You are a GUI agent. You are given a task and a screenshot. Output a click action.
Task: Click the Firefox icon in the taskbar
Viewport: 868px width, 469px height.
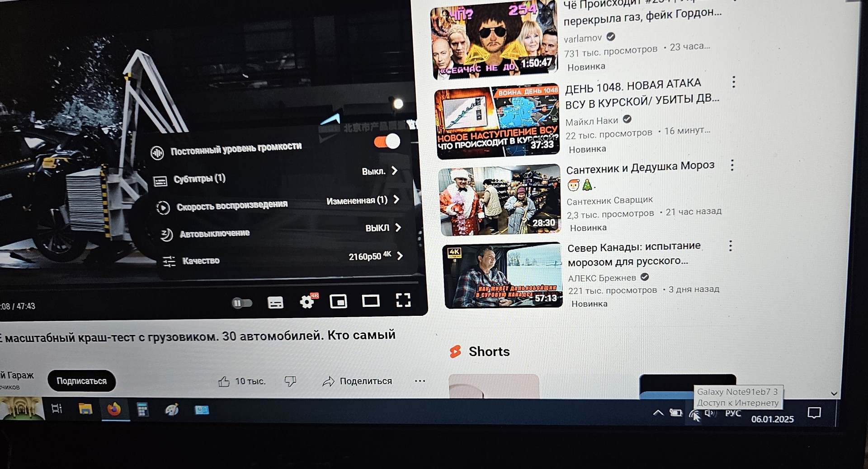pos(114,409)
